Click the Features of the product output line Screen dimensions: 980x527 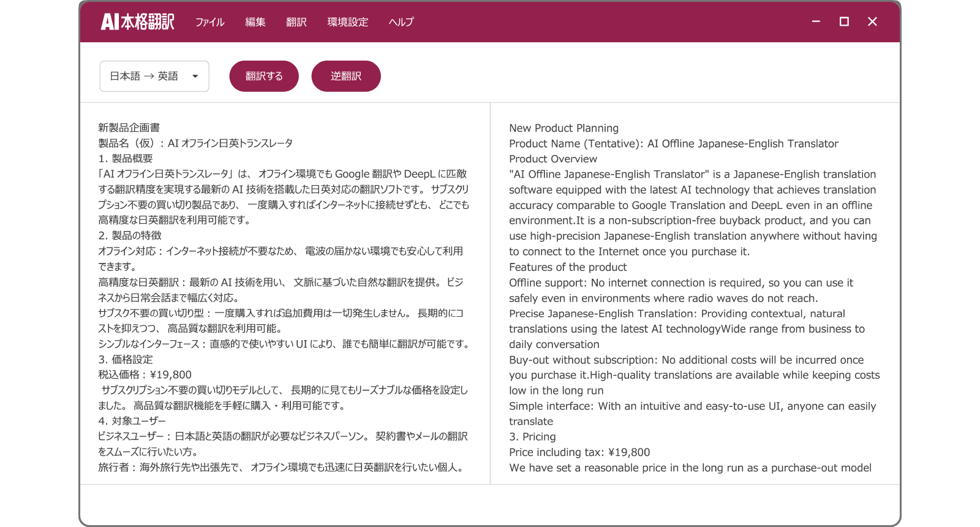568,267
